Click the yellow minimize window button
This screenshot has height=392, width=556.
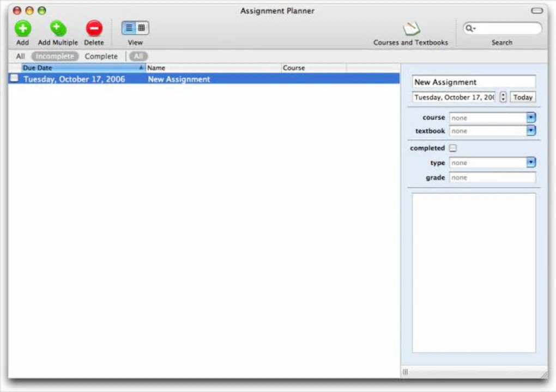[x=29, y=11]
